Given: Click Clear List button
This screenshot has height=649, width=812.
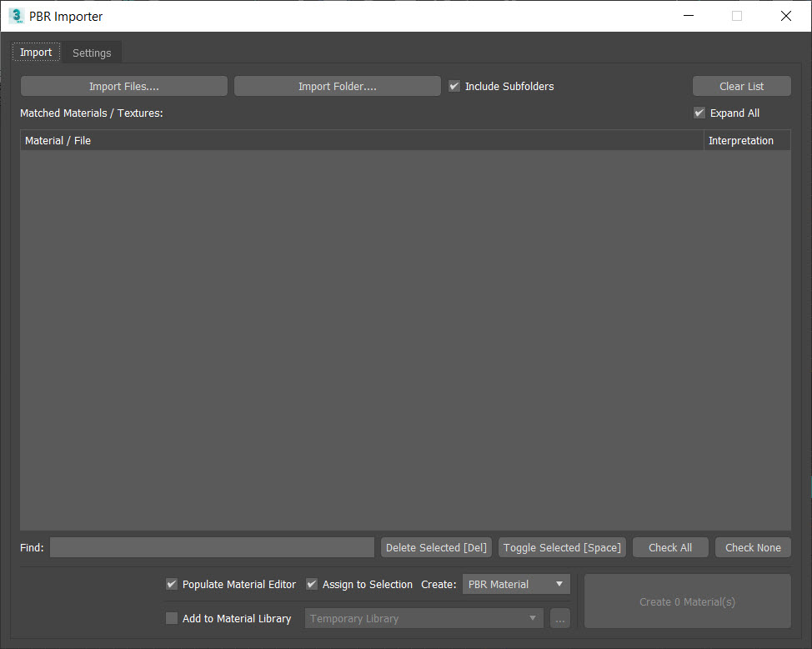Looking at the screenshot, I should (x=742, y=86).
